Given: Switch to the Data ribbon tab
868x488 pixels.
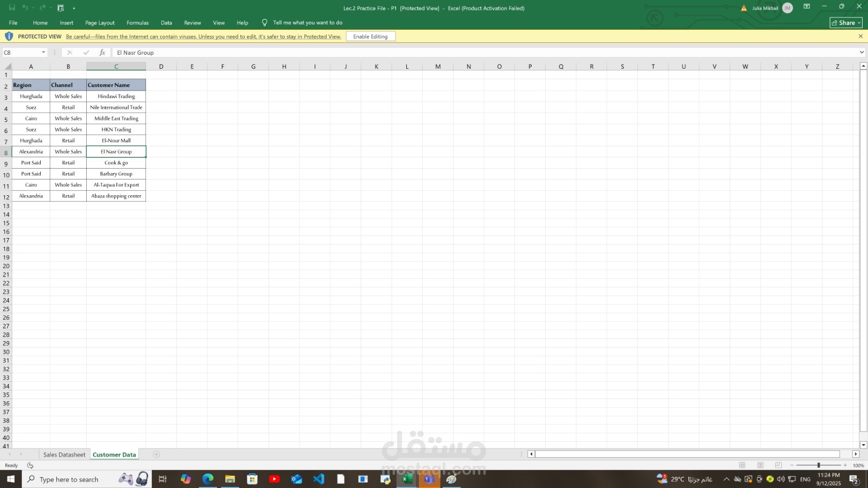Looking at the screenshot, I should coord(167,23).
